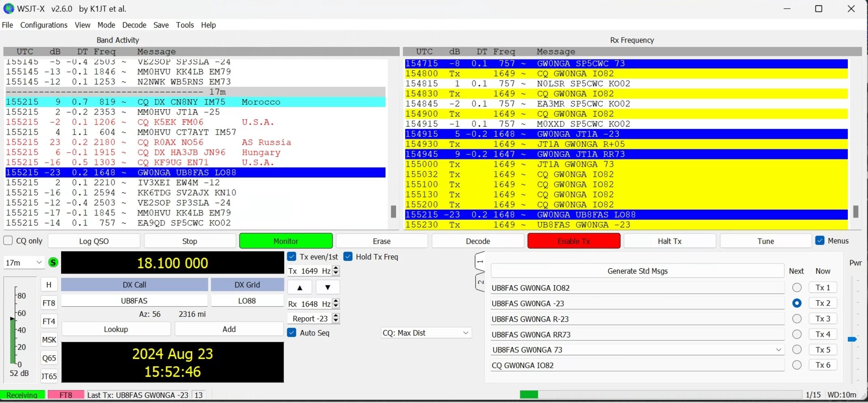
Task: Open the CQ: Max Dist dropdown
Action: point(426,333)
